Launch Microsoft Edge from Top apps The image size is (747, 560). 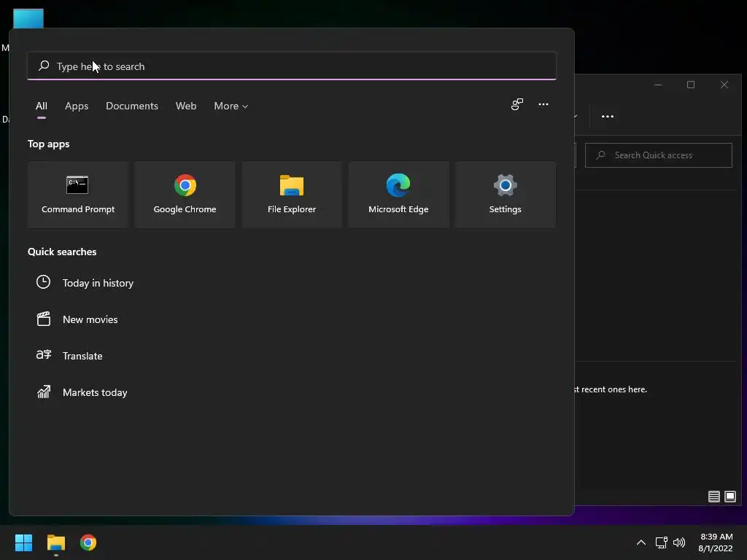coord(398,195)
